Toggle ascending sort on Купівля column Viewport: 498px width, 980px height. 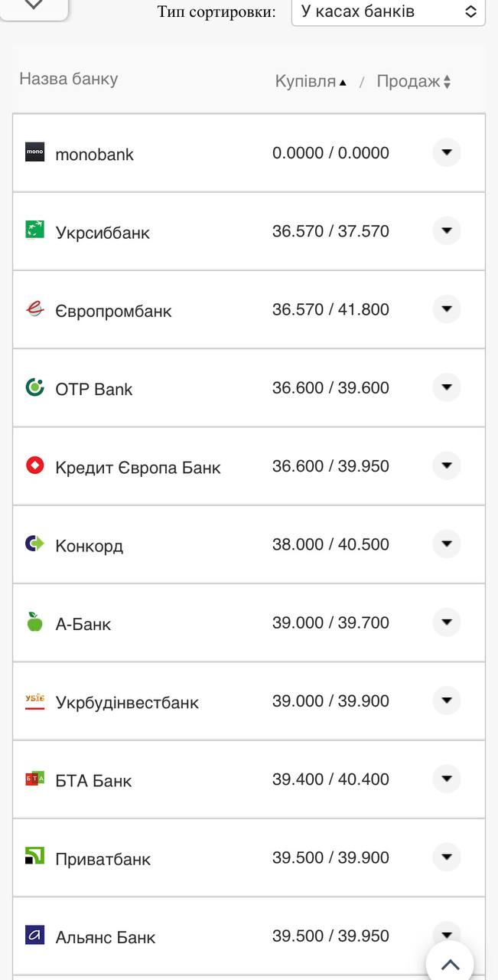pyautogui.click(x=309, y=80)
